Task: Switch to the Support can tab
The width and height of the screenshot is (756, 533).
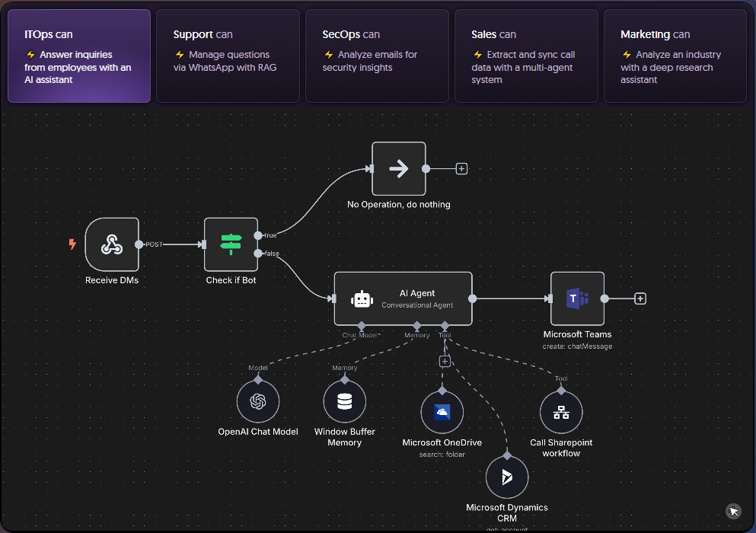Action: click(228, 54)
